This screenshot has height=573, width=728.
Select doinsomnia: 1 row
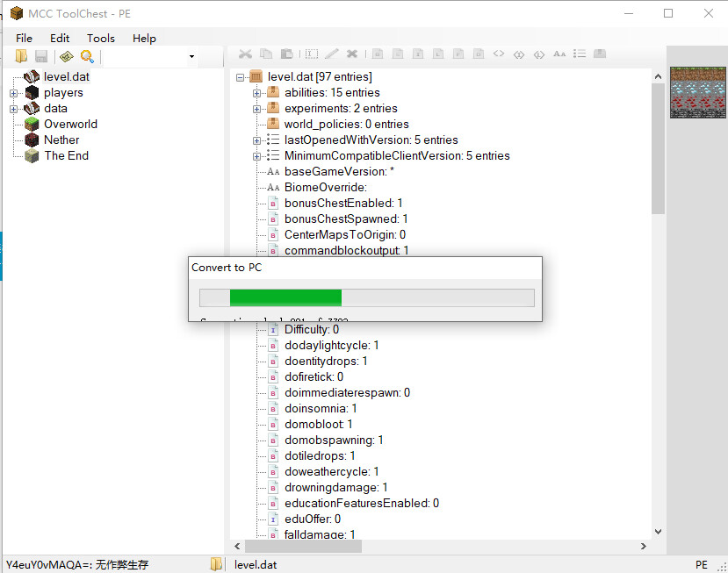[321, 408]
